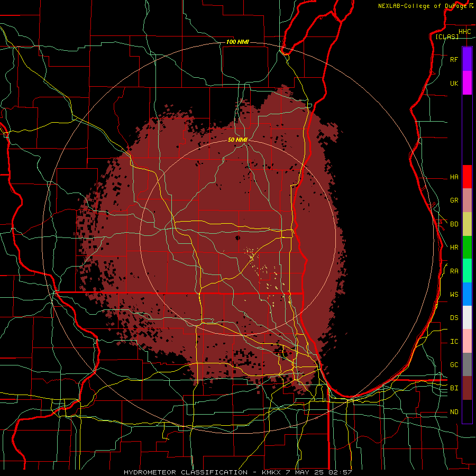
Task: Select the HR legend label
Action: point(454,248)
